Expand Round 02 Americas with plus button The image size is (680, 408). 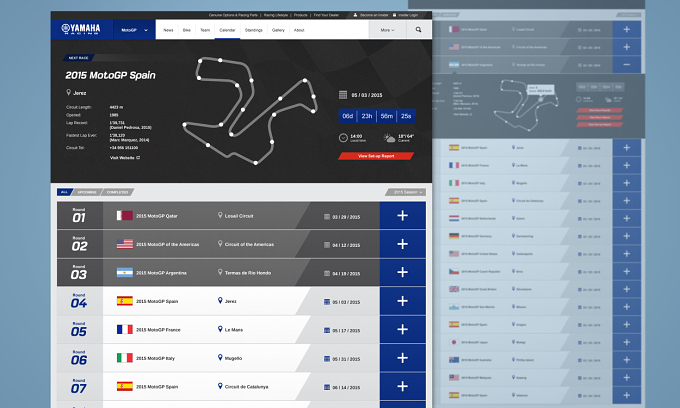point(402,244)
